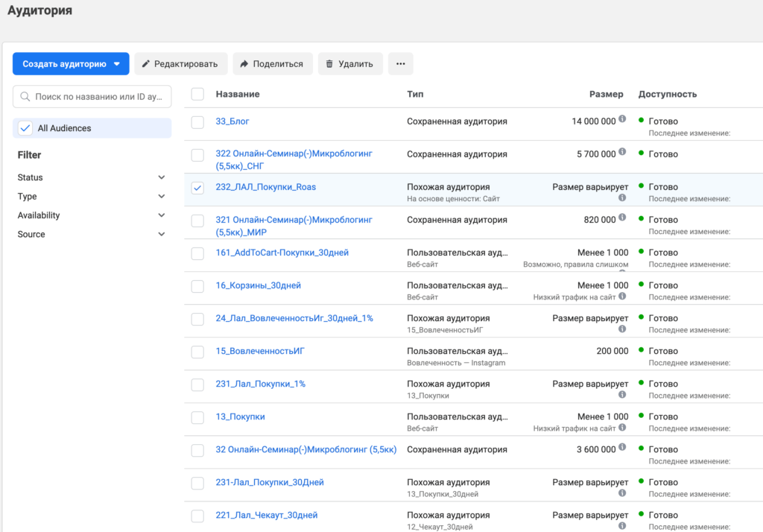Click the Удалить button

point(350,64)
